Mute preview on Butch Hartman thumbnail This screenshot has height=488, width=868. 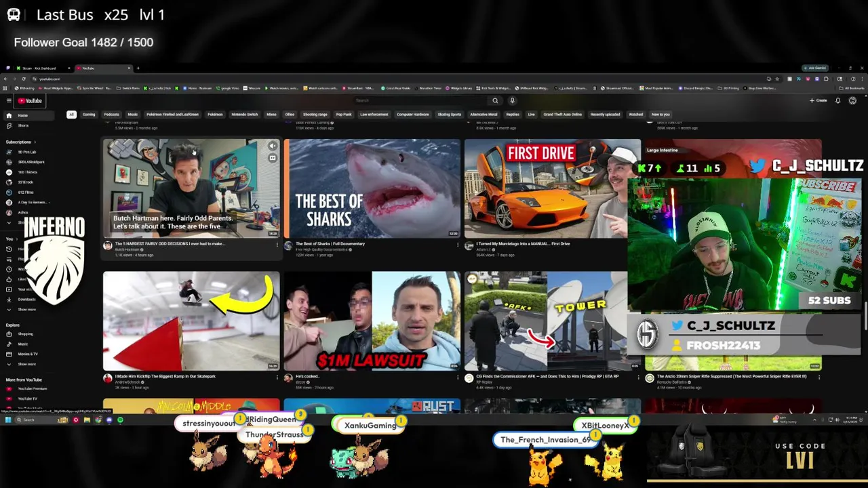coord(272,146)
